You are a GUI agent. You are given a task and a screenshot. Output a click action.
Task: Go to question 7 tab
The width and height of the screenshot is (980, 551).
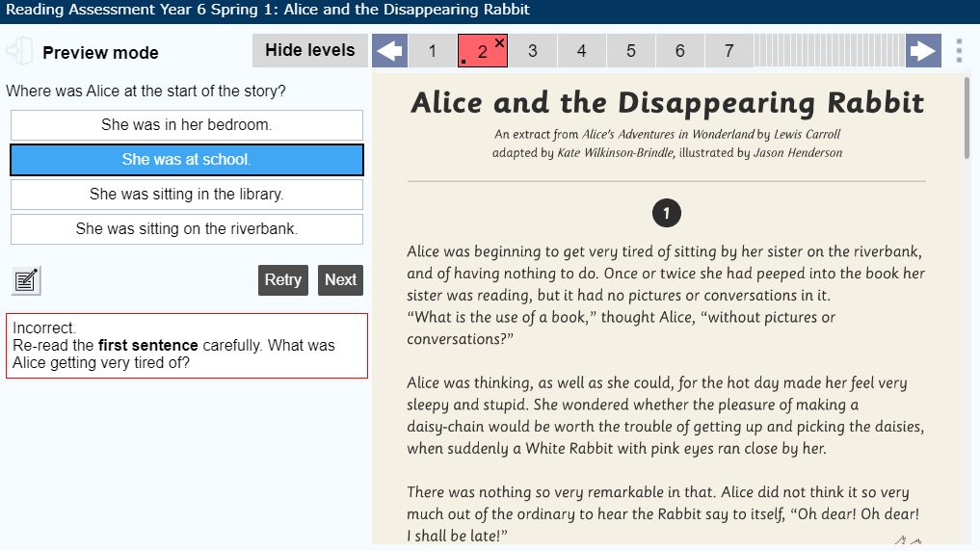pos(728,51)
